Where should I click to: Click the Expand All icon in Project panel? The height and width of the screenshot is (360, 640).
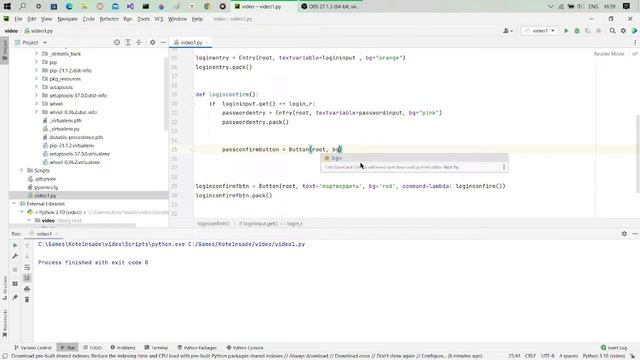click(x=128, y=42)
